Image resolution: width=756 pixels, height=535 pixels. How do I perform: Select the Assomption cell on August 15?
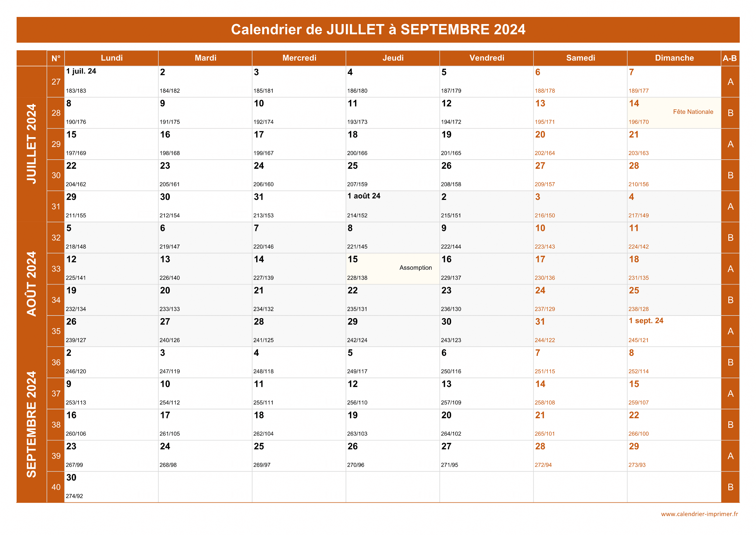click(x=393, y=269)
